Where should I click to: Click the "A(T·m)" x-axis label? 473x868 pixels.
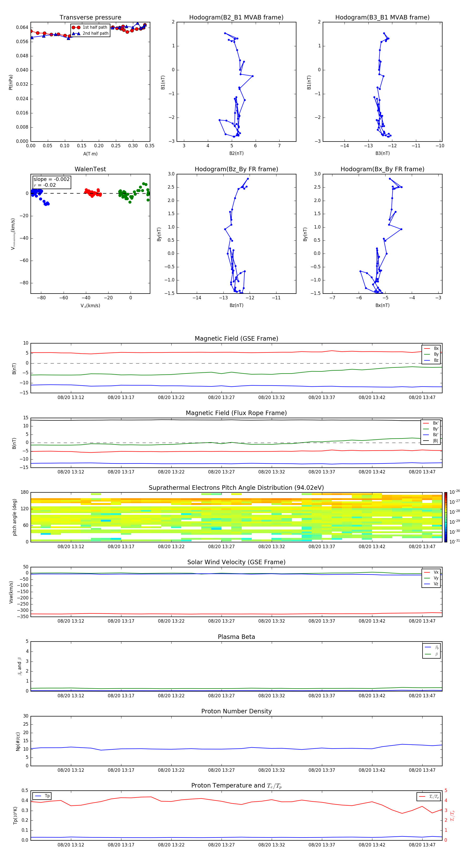[x=90, y=154]
